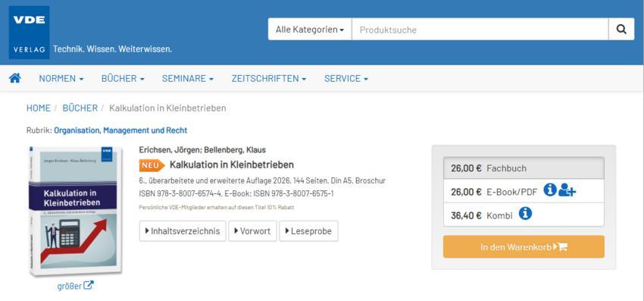The height and width of the screenshot is (301, 644).
Task: Focus the Produktsuche search field
Action: [480, 30]
